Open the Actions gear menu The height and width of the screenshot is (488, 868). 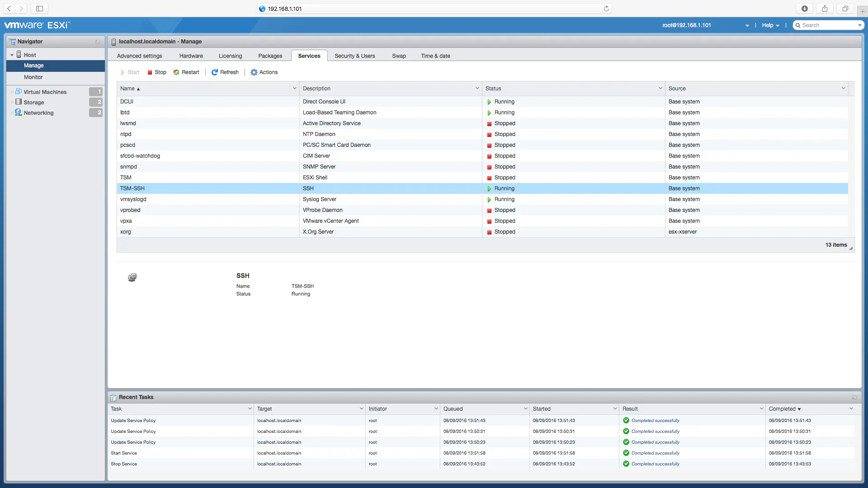(264, 72)
